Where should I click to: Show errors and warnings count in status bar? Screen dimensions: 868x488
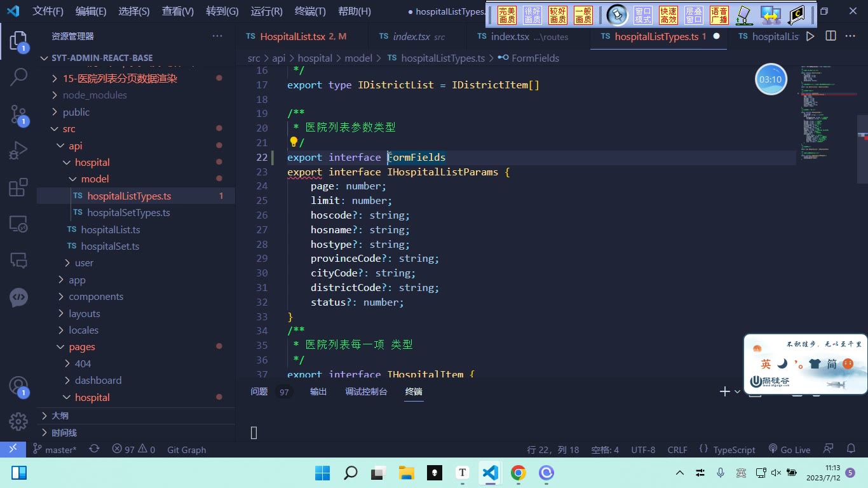pyautogui.click(x=133, y=449)
